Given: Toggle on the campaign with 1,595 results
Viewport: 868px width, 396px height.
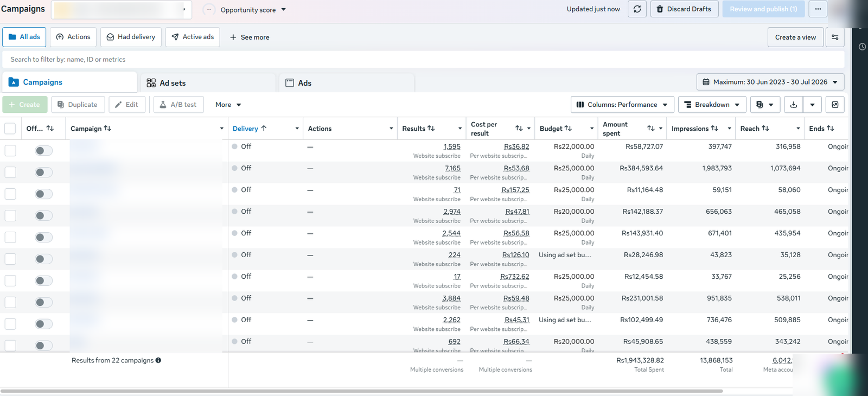Looking at the screenshot, I should pyautogui.click(x=43, y=151).
